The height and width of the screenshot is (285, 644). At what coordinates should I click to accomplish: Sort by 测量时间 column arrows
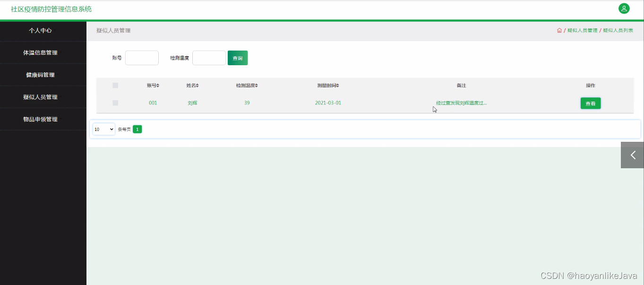[x=338, y=86]
